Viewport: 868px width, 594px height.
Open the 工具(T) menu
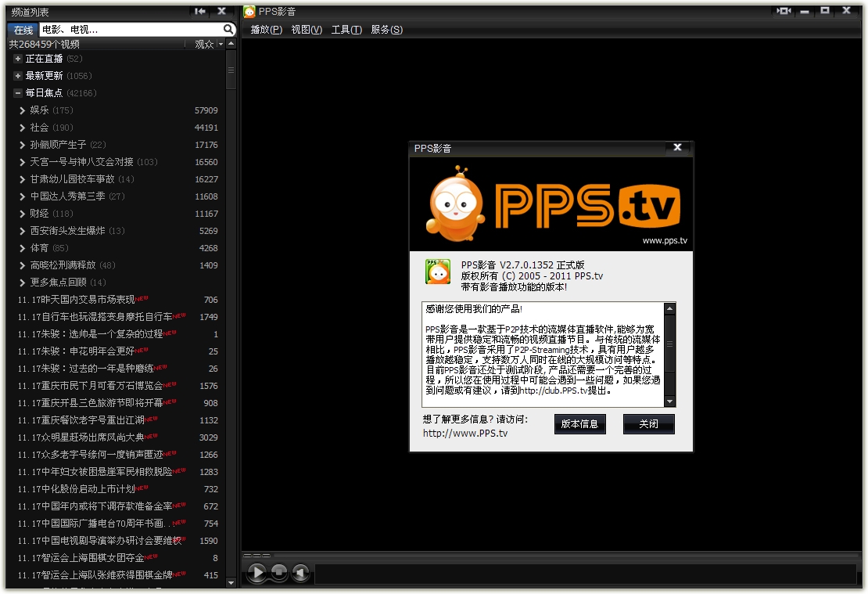pyautogui.click(x=346, y=30)
